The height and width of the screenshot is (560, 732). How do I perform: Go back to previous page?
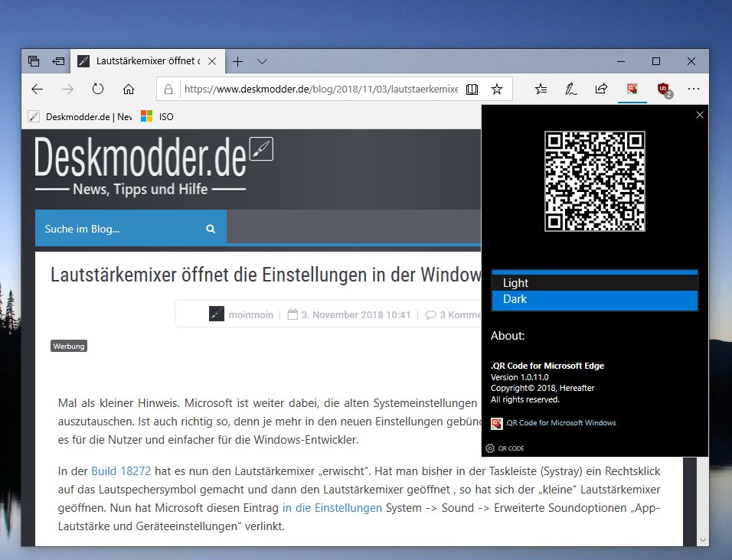[37, 89]
